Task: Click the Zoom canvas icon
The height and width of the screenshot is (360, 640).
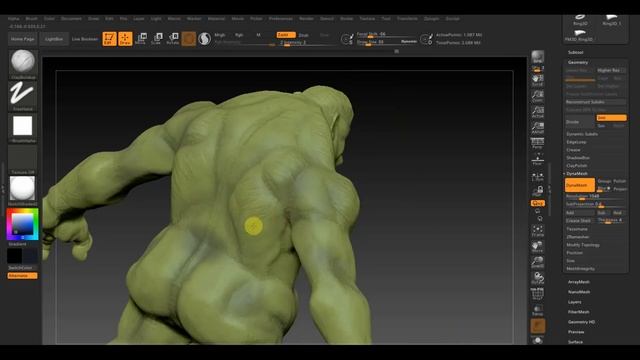Action: (x=538, y=96)
